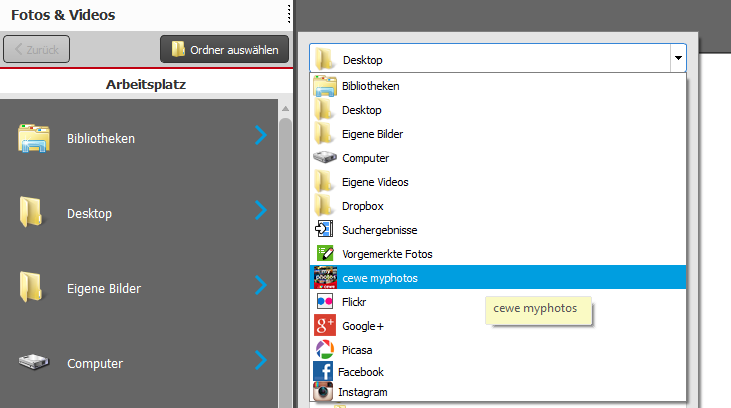This screenshot has height=408, width=731.
Task: Click the Flickr icon in the dropdown
Action: tap(325, 302)
